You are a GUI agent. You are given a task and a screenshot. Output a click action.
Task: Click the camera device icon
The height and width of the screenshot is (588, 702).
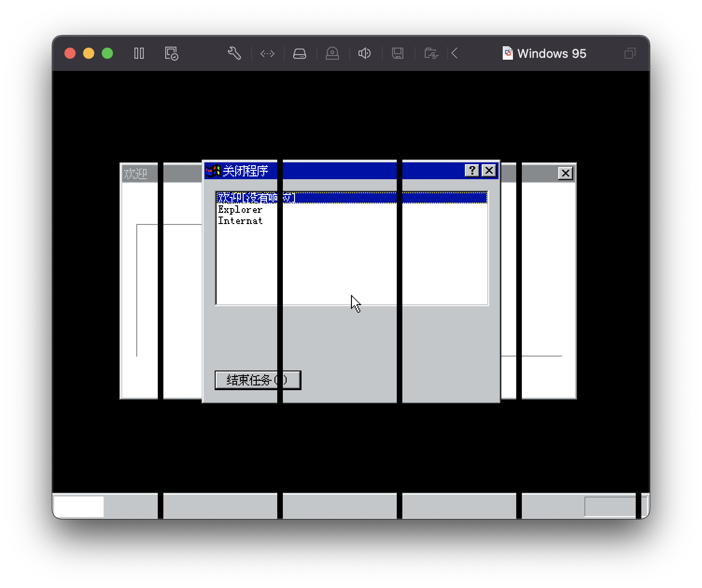(x=332, y=53)
